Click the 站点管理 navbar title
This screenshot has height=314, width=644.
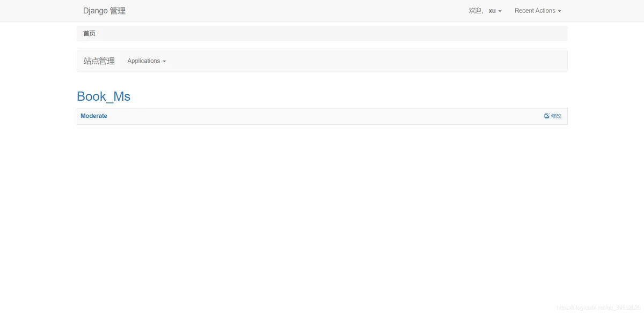click(99, 61)
